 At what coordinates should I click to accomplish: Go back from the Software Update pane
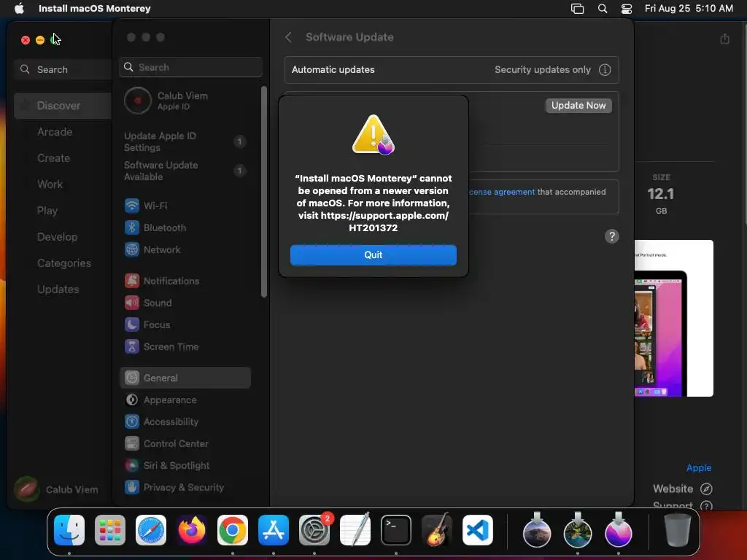[x=288, y=37]
